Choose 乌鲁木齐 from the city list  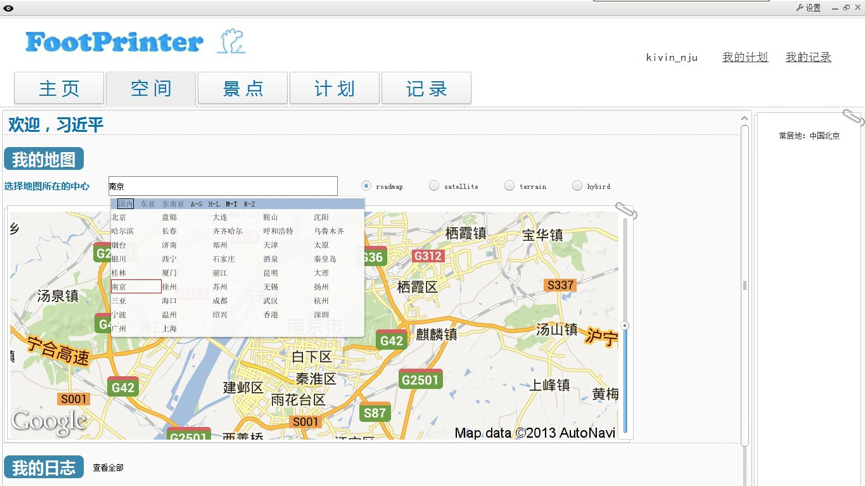329,231
